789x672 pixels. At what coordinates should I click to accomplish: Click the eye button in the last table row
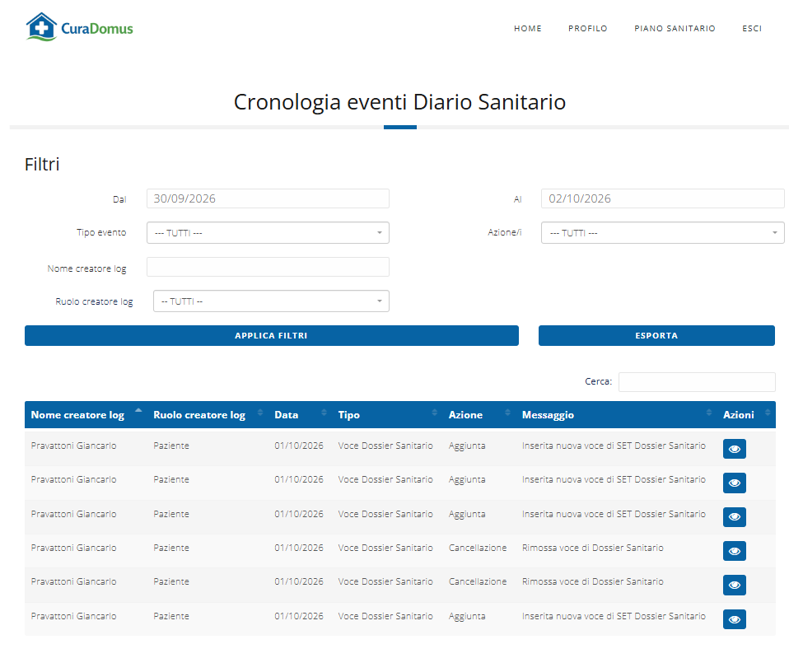pos(734,619)
